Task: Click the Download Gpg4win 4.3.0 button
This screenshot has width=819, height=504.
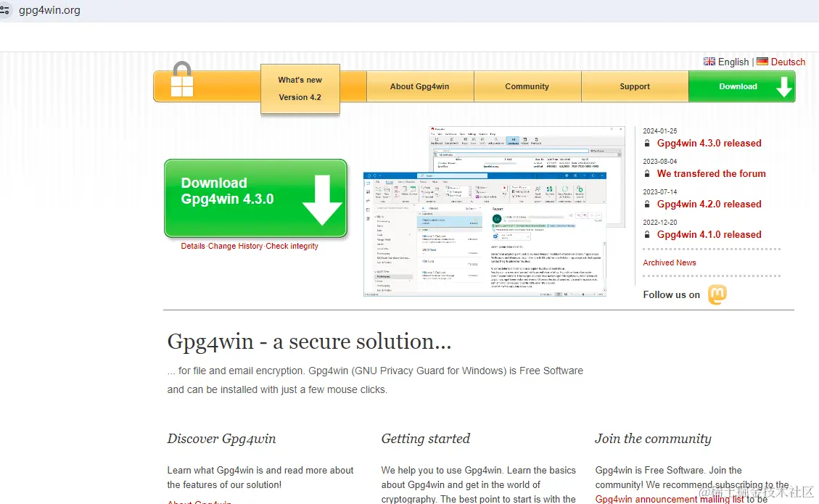Action: pyautogui.click(x=255, y=199)
